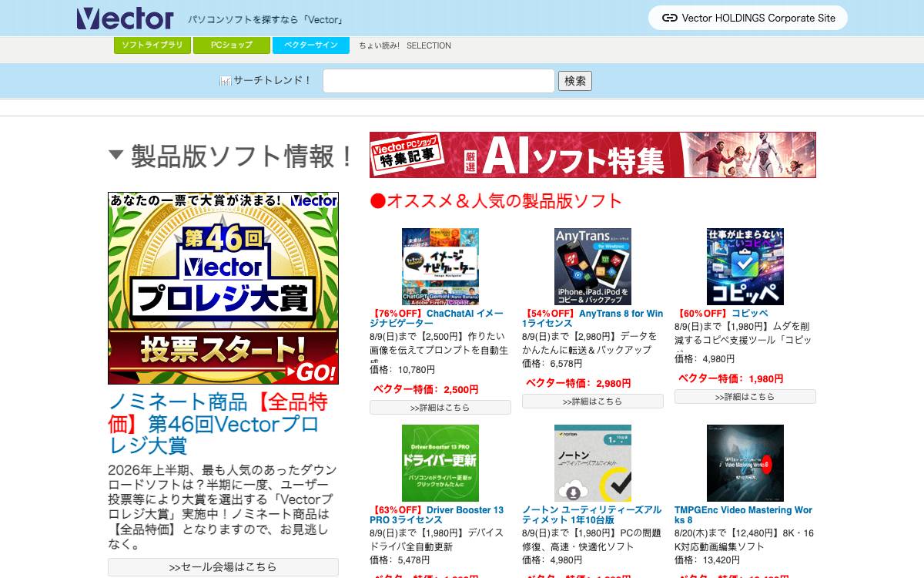Open the 第46回 プロレジ大賞 banner image
This screenshot has height=578, width=924.
click(223, 288)
